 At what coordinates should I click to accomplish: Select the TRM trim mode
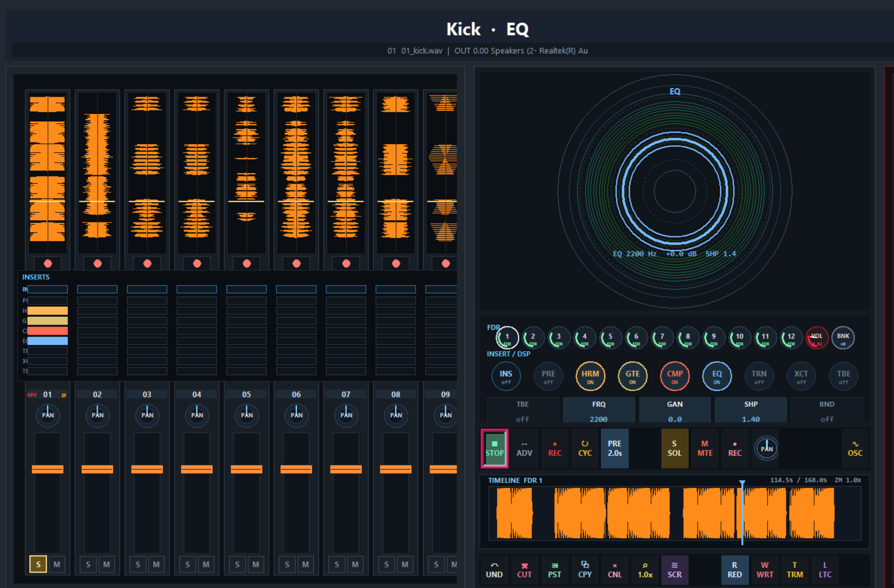(795, 570)
